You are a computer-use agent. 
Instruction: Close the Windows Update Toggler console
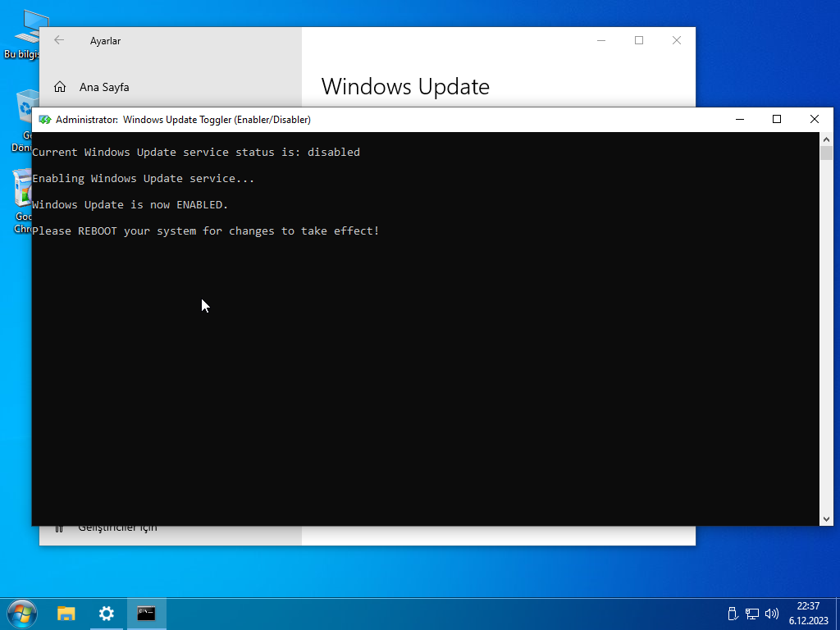[x=815, y=120]
